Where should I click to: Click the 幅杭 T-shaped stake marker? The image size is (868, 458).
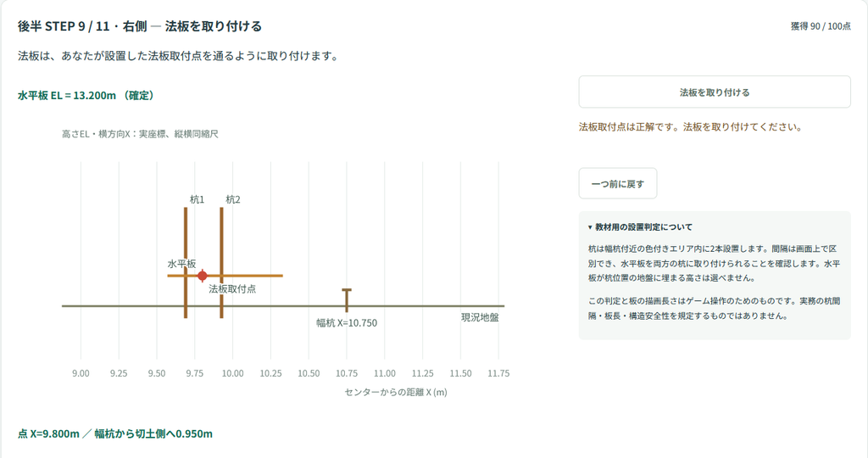(x=347, y=300)
